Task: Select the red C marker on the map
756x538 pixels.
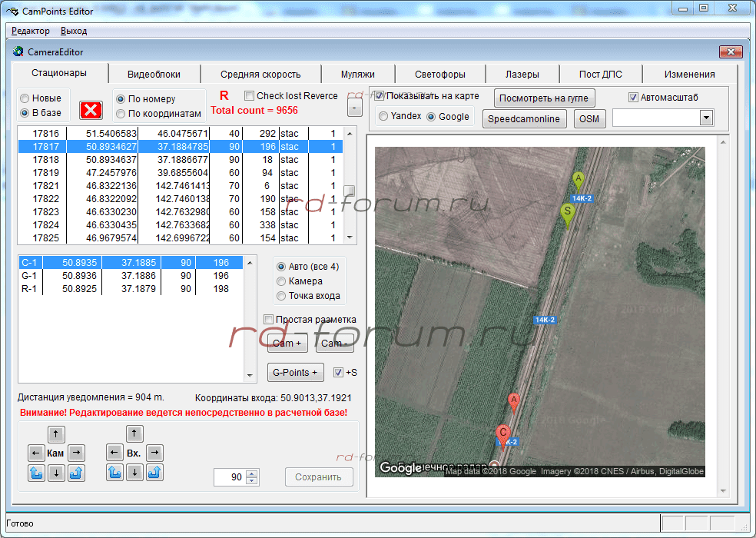Action: tap(503, 436)
